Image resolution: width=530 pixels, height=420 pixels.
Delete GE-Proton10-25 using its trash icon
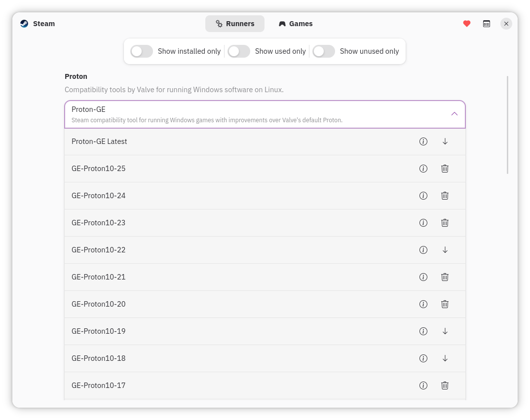point(445,169)
